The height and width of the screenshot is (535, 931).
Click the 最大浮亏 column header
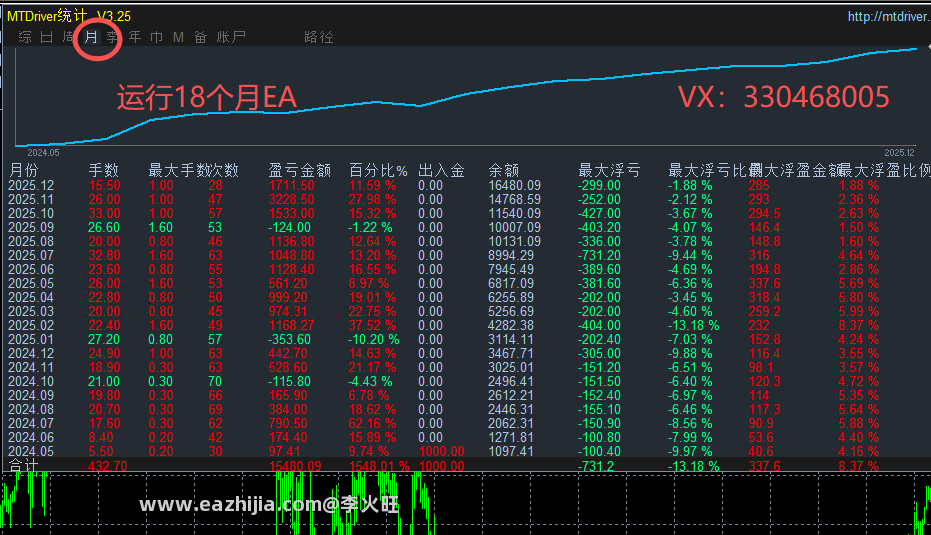pos(609,171)
